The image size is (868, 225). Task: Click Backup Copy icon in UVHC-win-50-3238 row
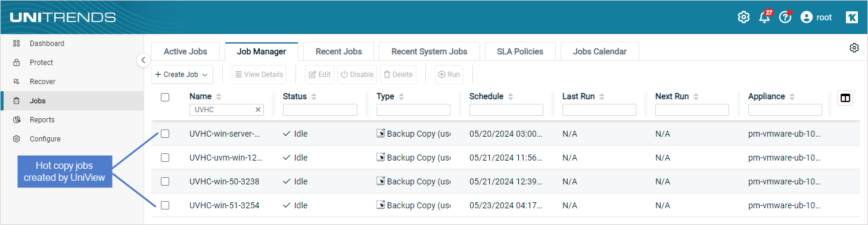pyautogui.click(x=381, y=181)
